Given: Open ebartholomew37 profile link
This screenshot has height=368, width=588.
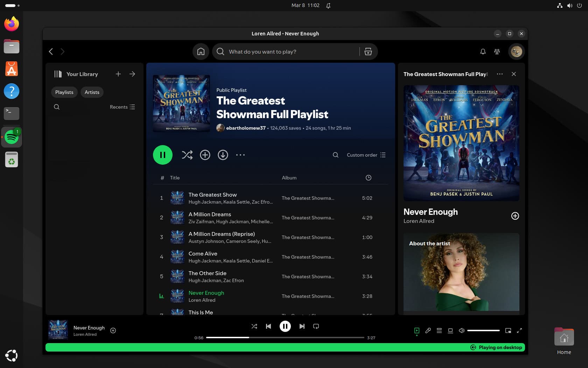Looking at the screenshot, I should tap(246, 128).
